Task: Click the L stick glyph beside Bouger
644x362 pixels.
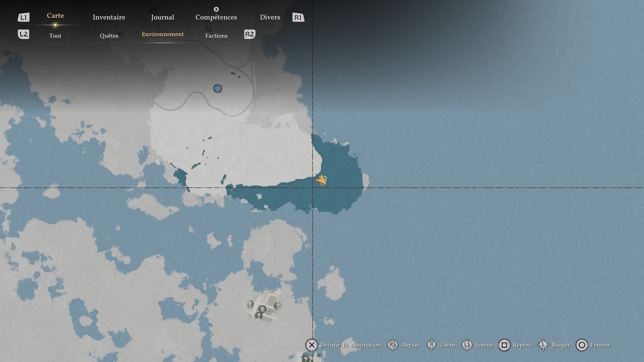Action: tap(543, 345)
